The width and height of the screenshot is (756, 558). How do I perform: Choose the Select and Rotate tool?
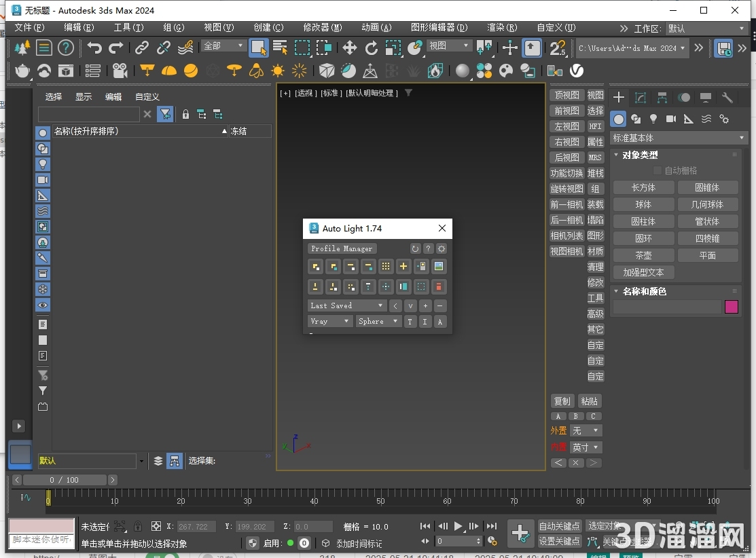[372, 48]
